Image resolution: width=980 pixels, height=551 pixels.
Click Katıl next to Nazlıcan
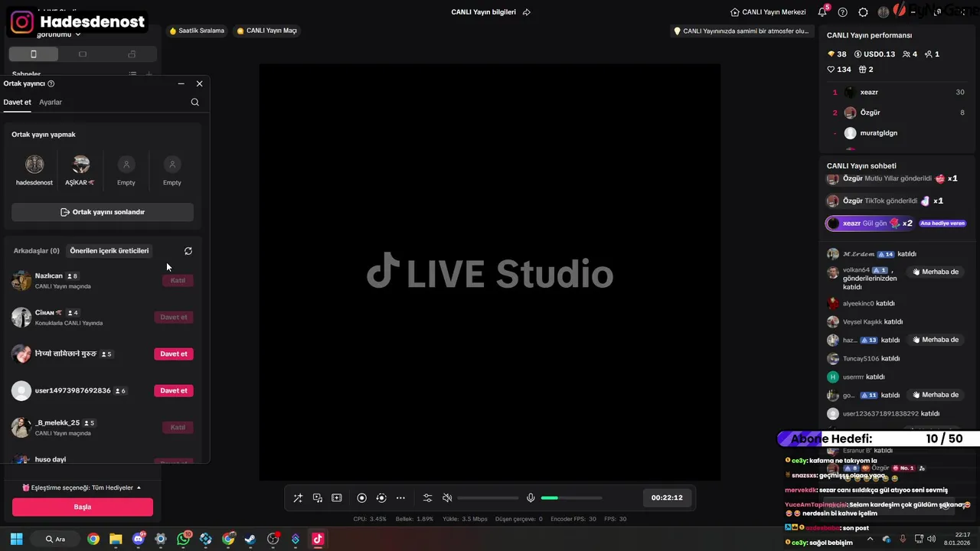pos(178,280)
